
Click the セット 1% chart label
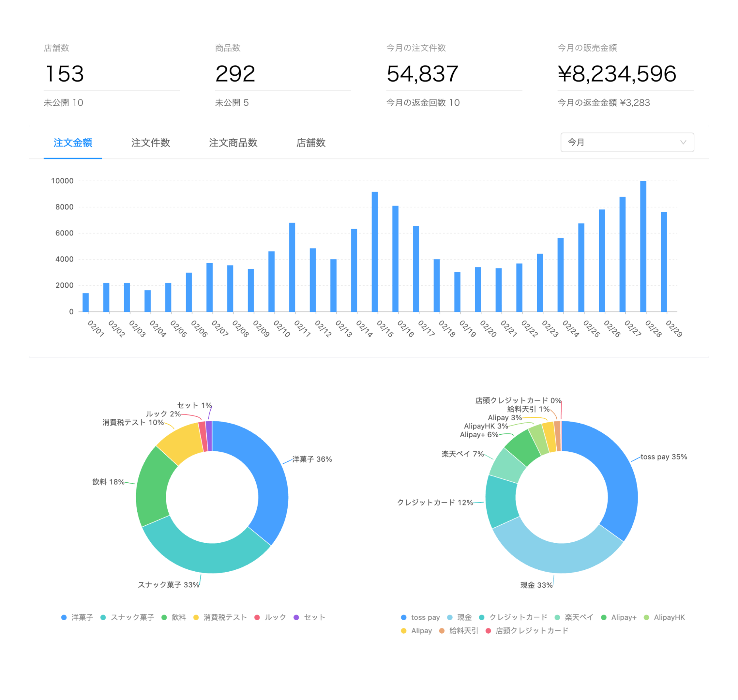pyautogui.click(x=194, y=405)
